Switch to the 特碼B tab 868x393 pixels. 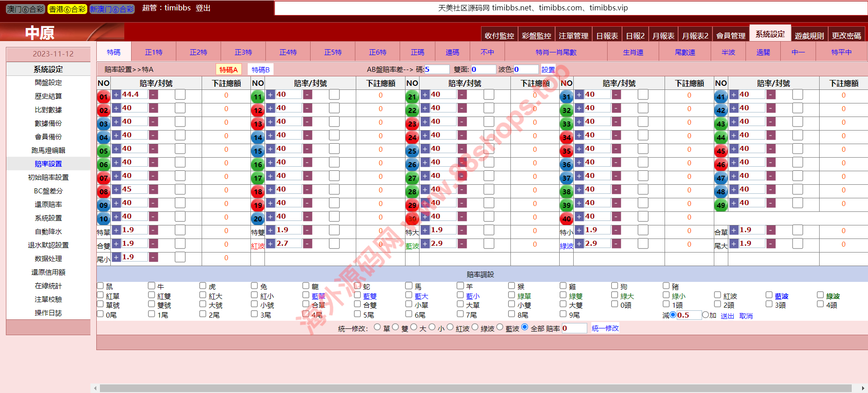coord(260,70)
